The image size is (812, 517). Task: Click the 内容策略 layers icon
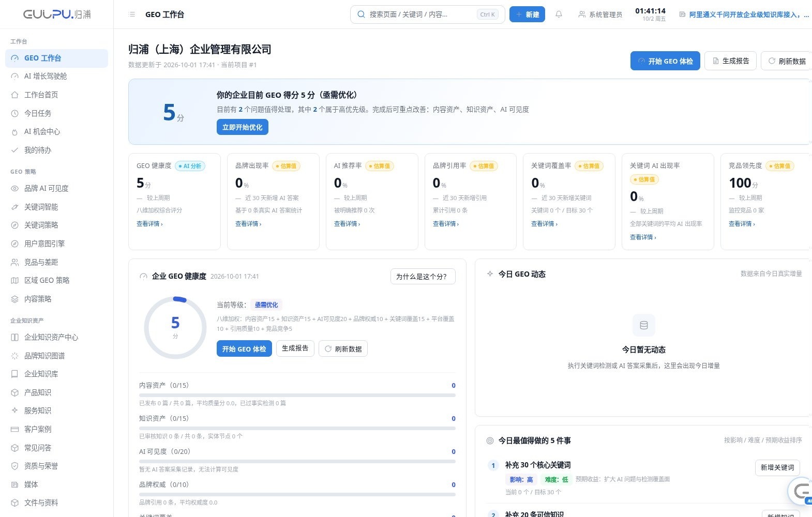(14, 299)
